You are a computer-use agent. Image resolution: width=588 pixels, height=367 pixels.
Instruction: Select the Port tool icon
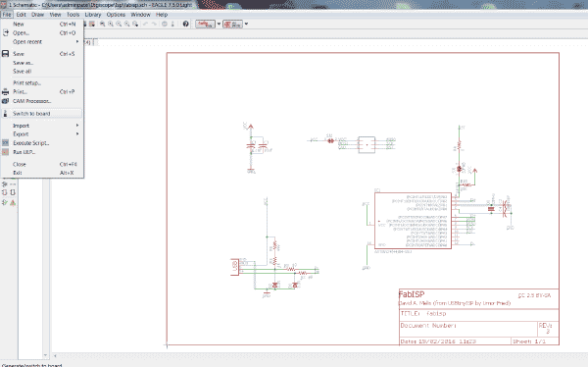(x=13, y=192)
